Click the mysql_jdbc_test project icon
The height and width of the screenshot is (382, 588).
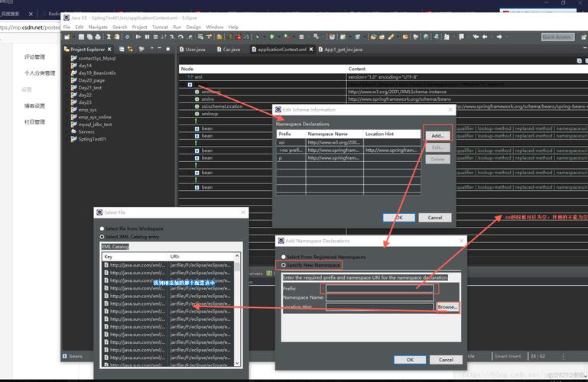coord(73,124)
